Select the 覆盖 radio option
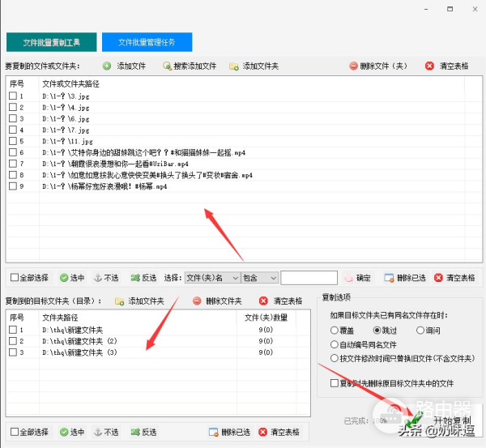This screenshot has width=486, height=448. [x=334, y=331]
